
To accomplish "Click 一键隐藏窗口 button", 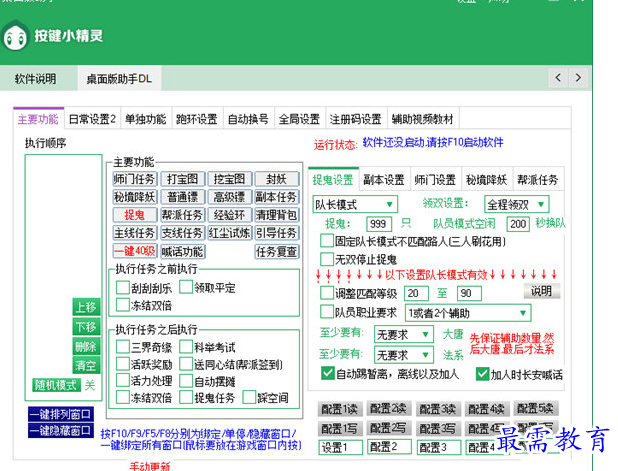I will point(61,430).
